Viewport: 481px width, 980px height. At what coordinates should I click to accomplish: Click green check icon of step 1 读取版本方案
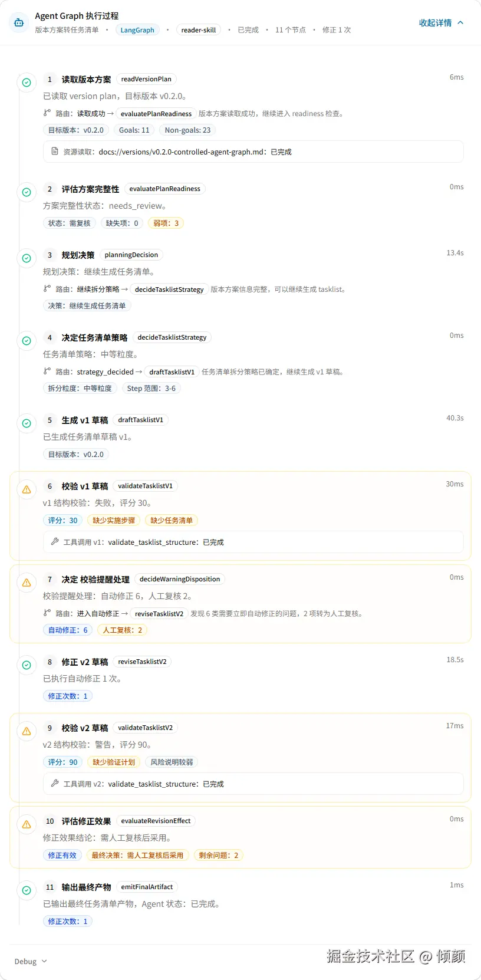tap(27, 83)
